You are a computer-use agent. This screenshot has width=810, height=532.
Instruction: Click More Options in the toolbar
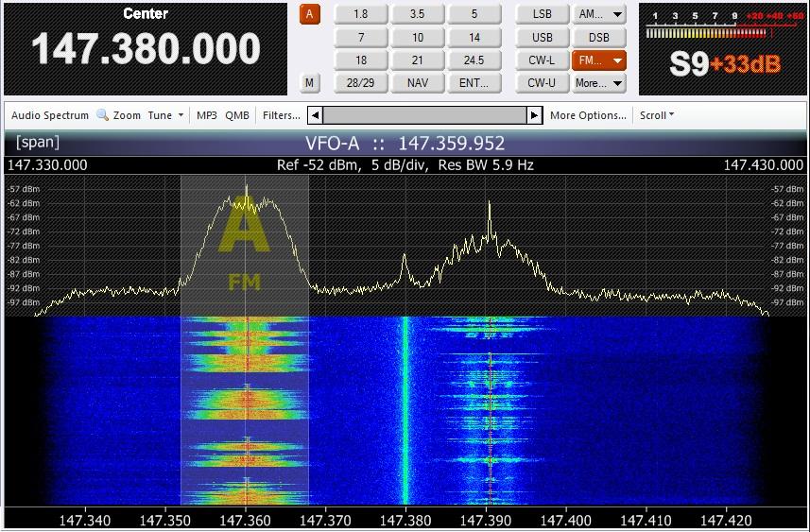(588, 115)
